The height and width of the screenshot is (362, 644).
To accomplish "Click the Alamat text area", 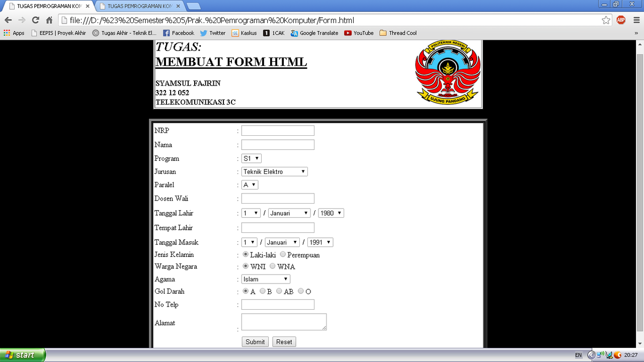I will [x=284, y=322].
